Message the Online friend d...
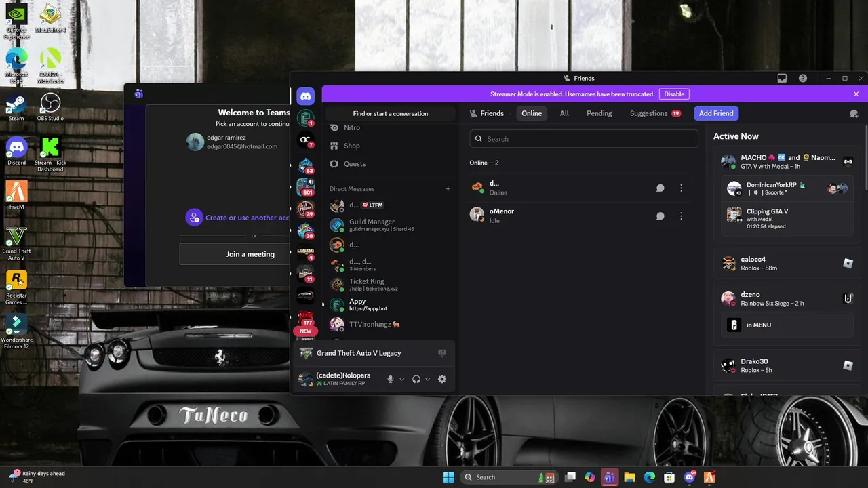Image resolution: width=868 pixels, height=488 pixels. click(660, 188)
